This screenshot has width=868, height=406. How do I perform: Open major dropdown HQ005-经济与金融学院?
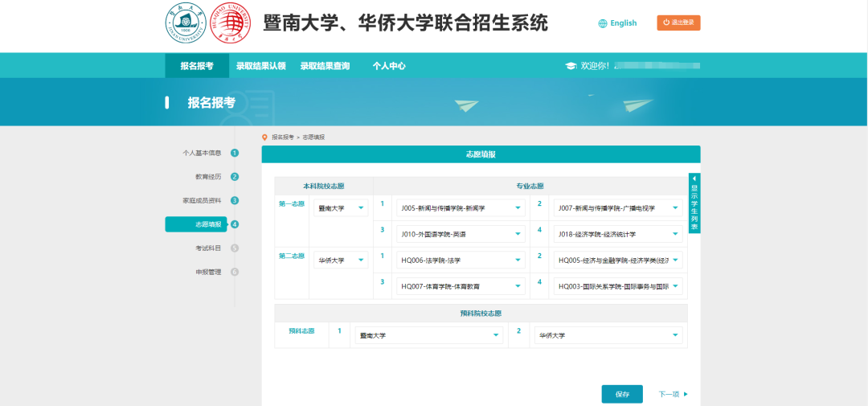tap(618, 260)
